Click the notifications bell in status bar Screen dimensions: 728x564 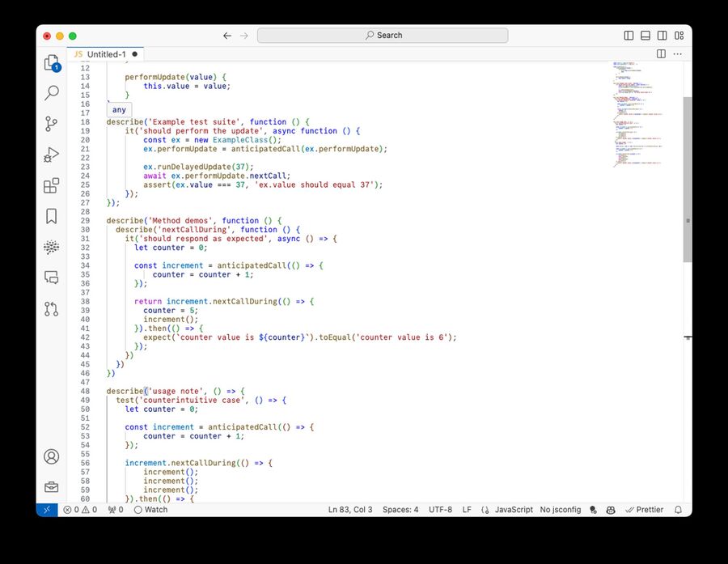[x=678, y=510]
